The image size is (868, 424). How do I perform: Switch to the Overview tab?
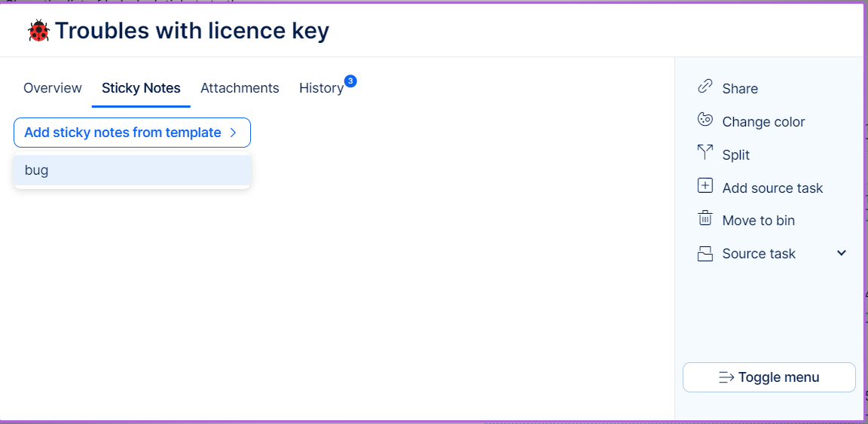click(53, 88)
